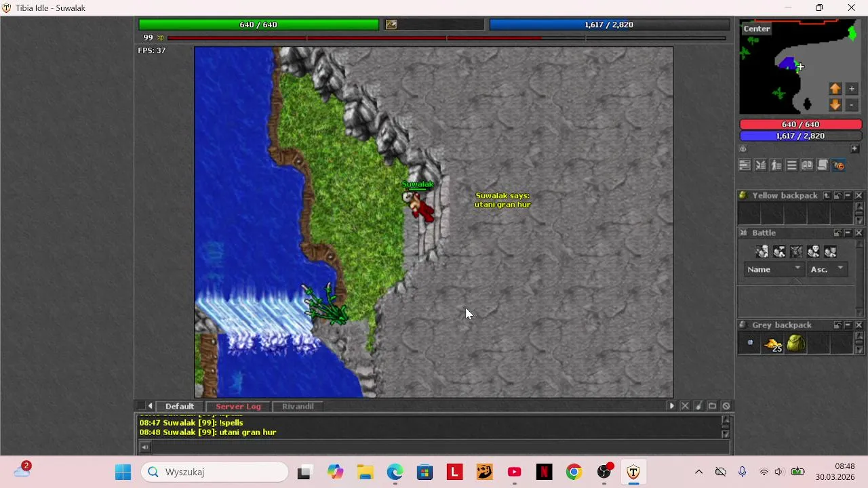Screen dimensions: 868x488
Task: Clear chat with the broom icon
Action: tap(698, 406)
